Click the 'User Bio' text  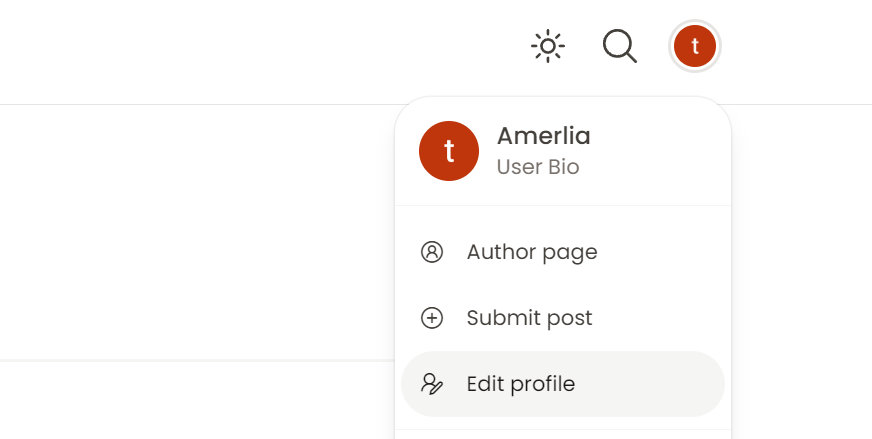tap(538, 167)
